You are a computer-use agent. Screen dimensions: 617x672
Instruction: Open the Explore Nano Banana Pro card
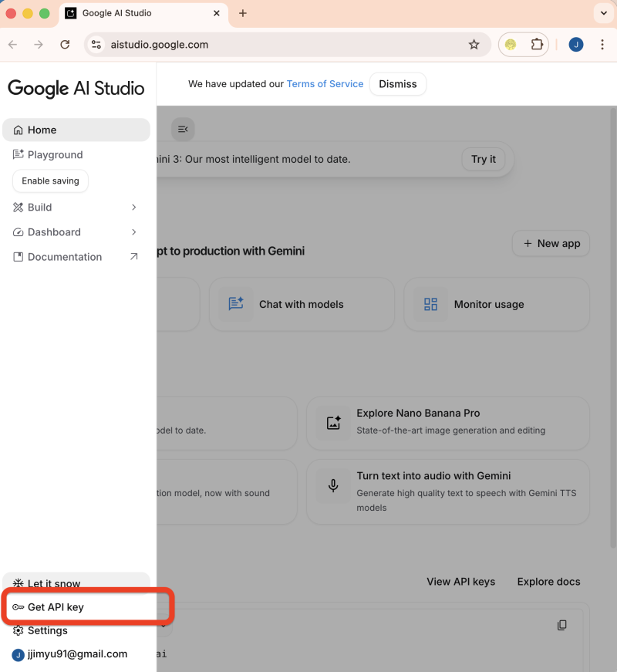click(447, 423)
